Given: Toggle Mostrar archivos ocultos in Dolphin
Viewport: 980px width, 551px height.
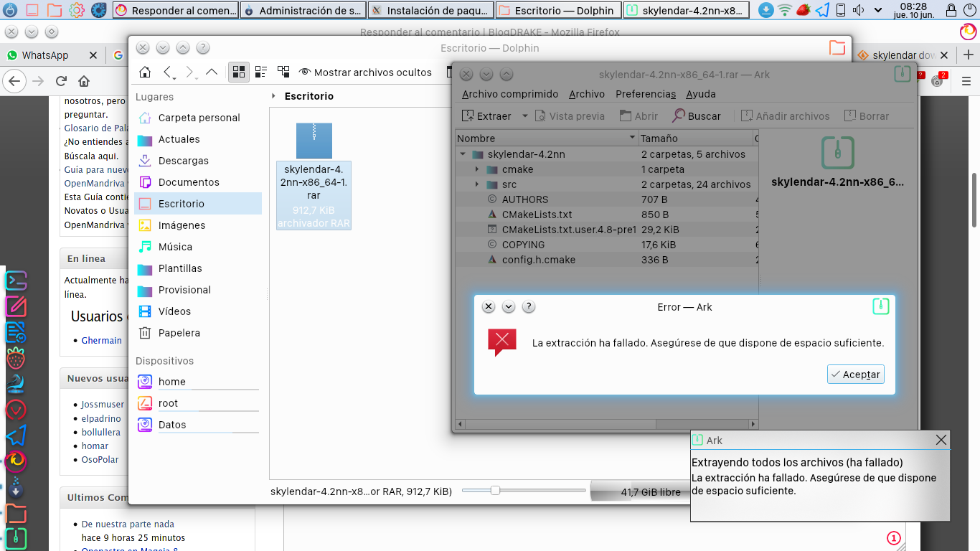Looking at the screenshot, I should click(365, 72).
